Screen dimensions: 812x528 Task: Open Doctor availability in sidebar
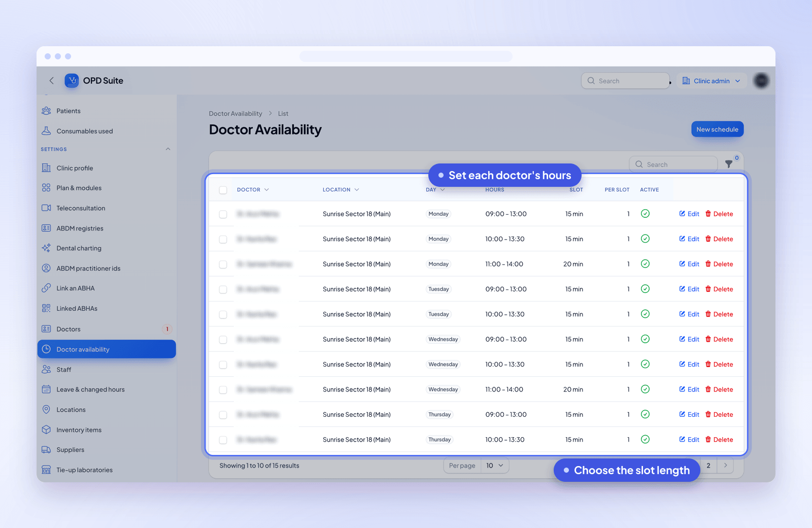107,349
